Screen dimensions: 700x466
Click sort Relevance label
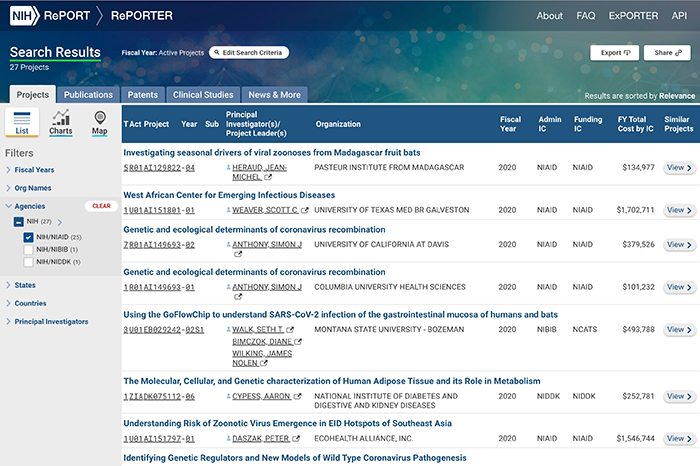677,96
